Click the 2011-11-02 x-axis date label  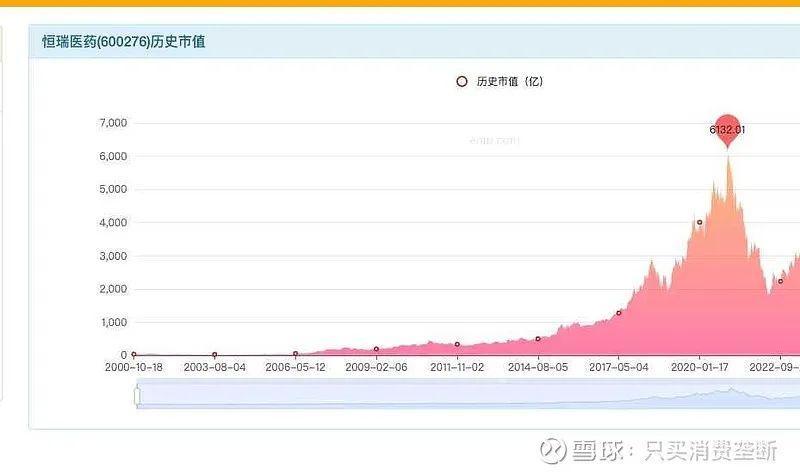pos(457,367)
